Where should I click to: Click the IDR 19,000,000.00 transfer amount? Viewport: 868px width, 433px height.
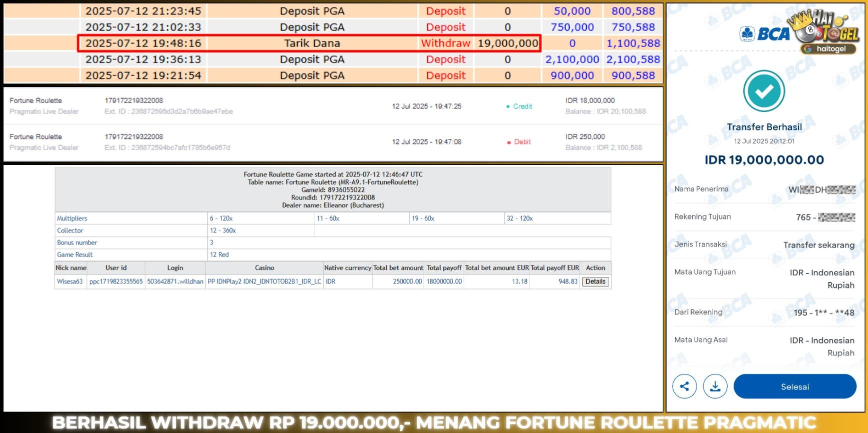764,160
